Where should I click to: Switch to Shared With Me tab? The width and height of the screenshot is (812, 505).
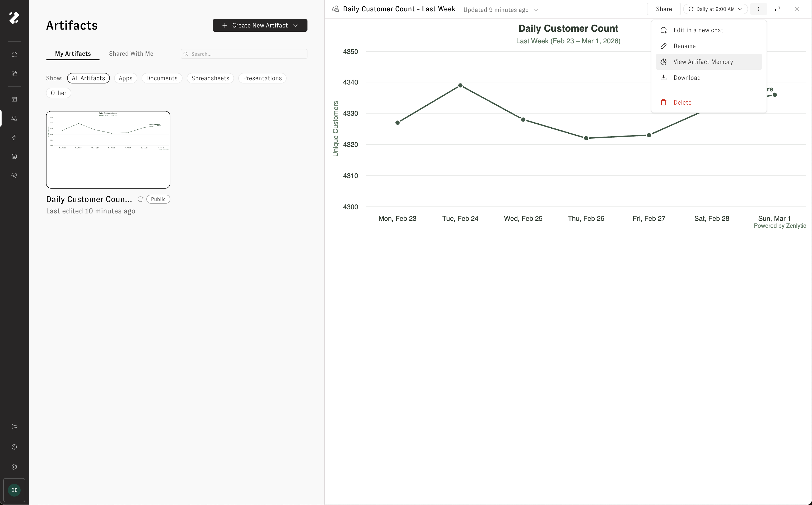coord(131,54)
